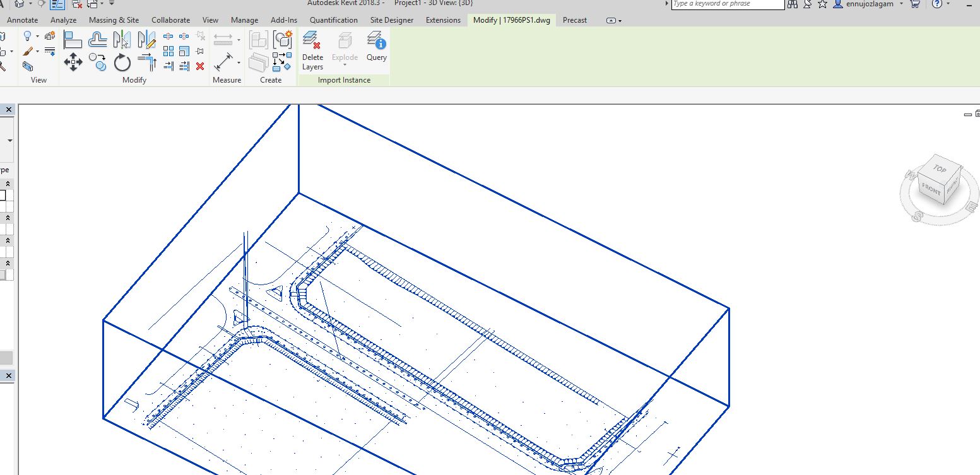Select the Array tool in the Modify panel

coord(168,50)
